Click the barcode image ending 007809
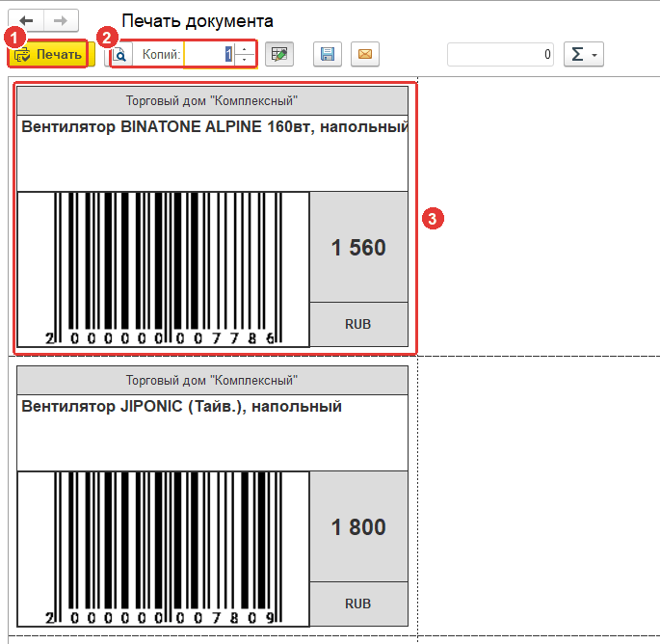 [164, 550]
